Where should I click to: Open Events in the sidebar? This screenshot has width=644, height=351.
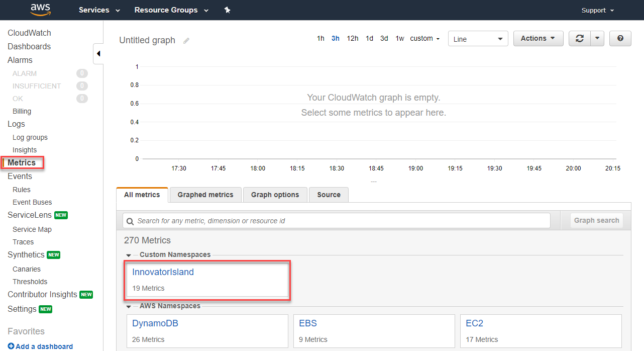(x=20, y=177)
